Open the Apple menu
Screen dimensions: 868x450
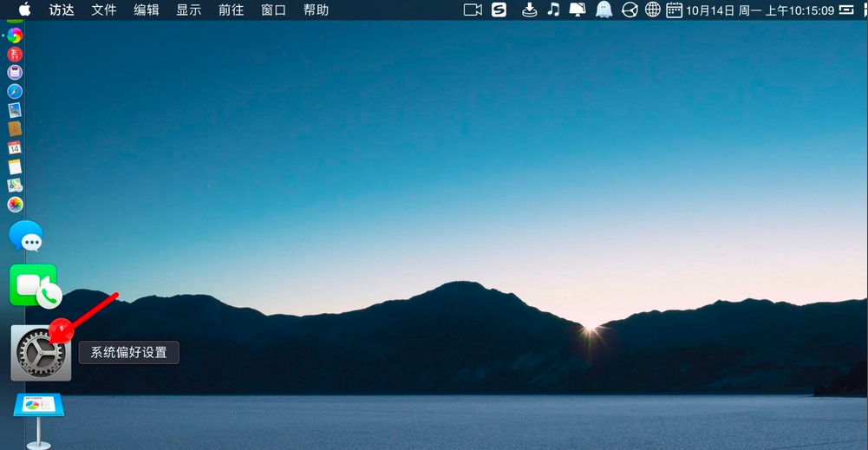pyautogui.click(x=25, y=10)
